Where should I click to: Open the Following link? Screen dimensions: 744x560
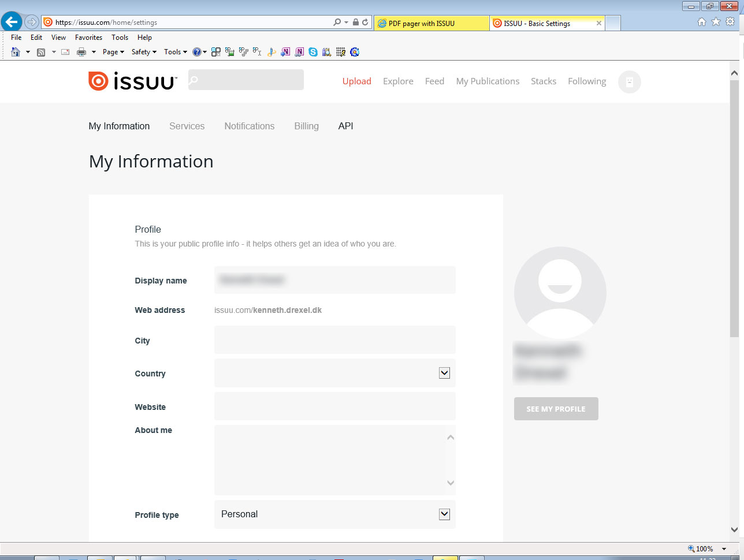(x=587, y=81)
